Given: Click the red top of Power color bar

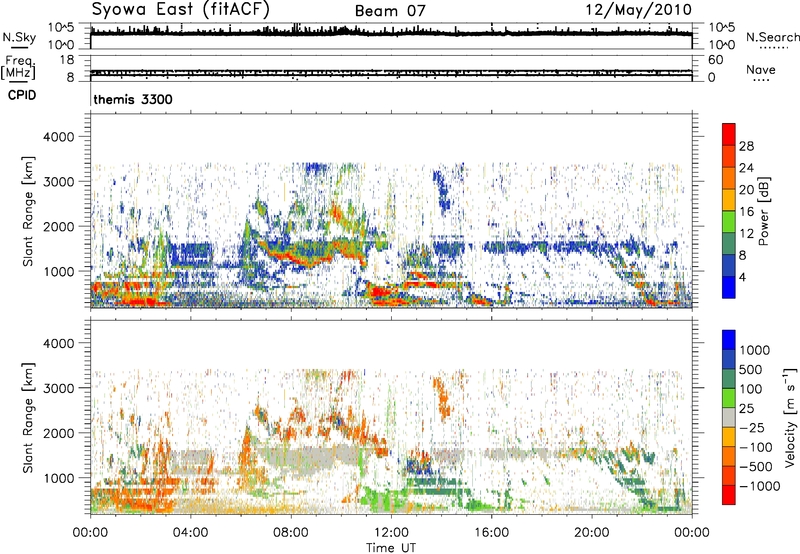Looking at the screenshot, I should pos(729,134).
